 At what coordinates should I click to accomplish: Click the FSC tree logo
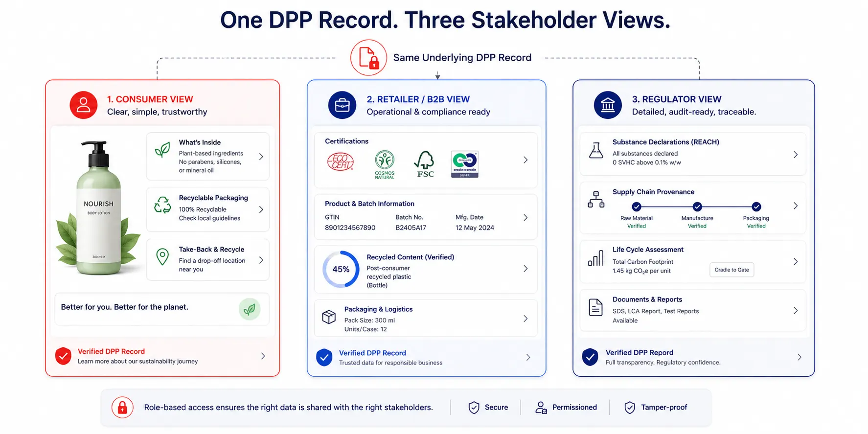click(x=425, y=164)
